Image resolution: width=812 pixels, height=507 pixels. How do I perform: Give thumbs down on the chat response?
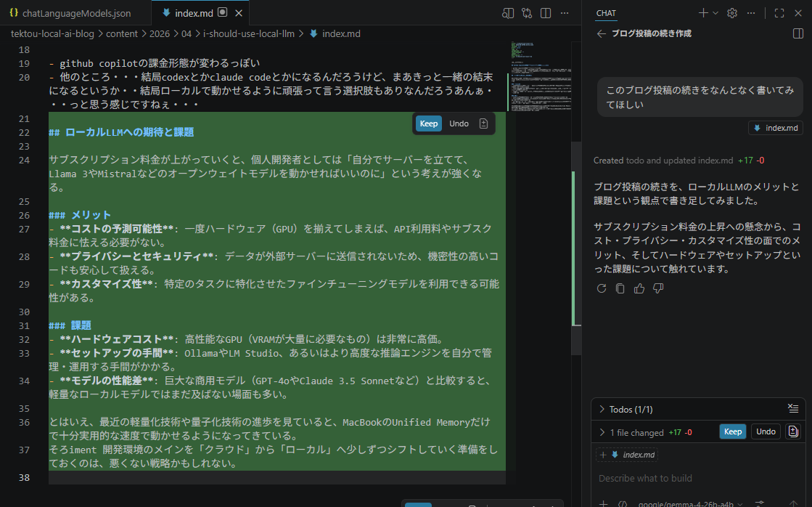coord(657,288)
